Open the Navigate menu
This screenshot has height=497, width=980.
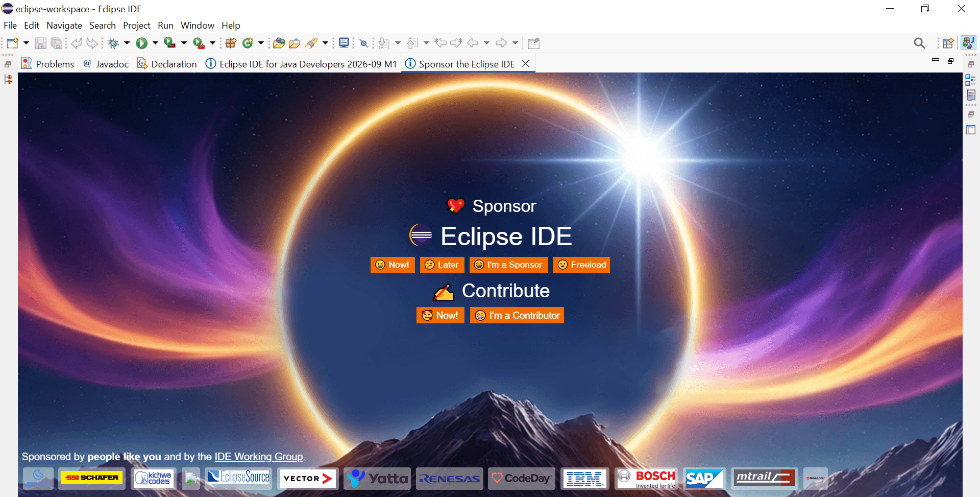click(64, 26)
